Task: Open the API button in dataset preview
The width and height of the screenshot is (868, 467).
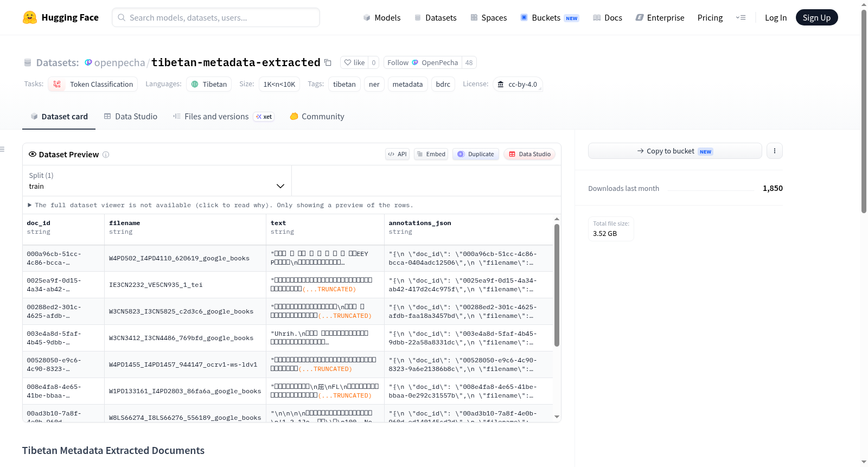Action: point(397,154)
